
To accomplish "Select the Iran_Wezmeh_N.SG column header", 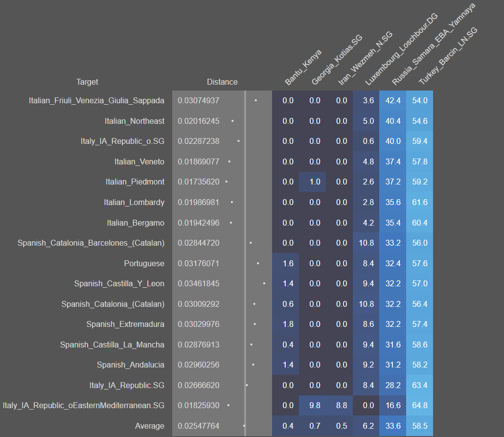I will (365, 58).
